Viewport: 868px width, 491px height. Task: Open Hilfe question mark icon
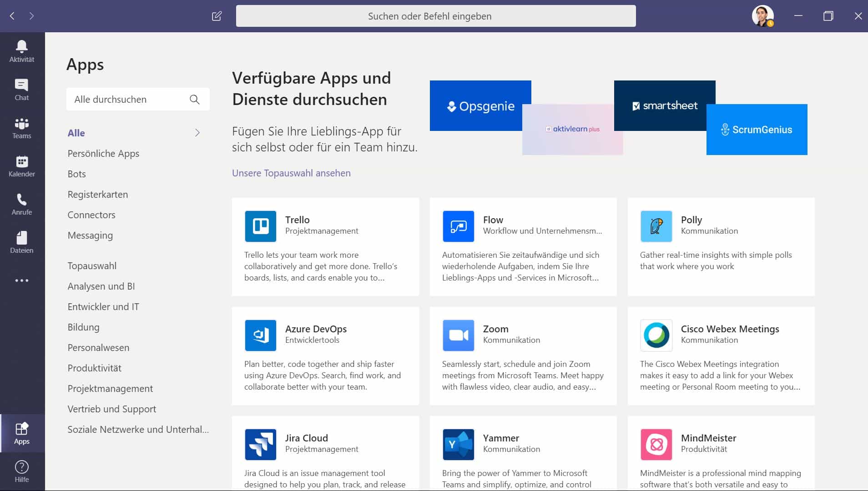pyautogui.click(x=21, y=467)
